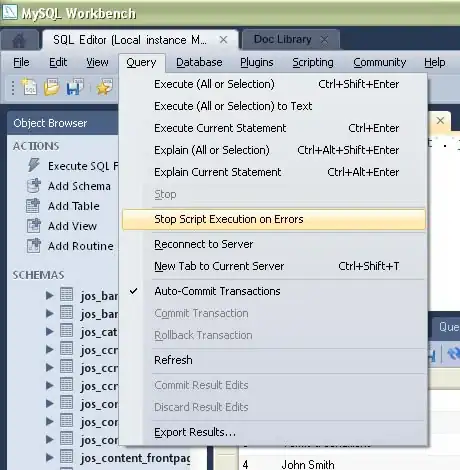This screenshot has height=470, width=460.
Task: Click Execute SQL File action link
Action: (x=83, y=166)
